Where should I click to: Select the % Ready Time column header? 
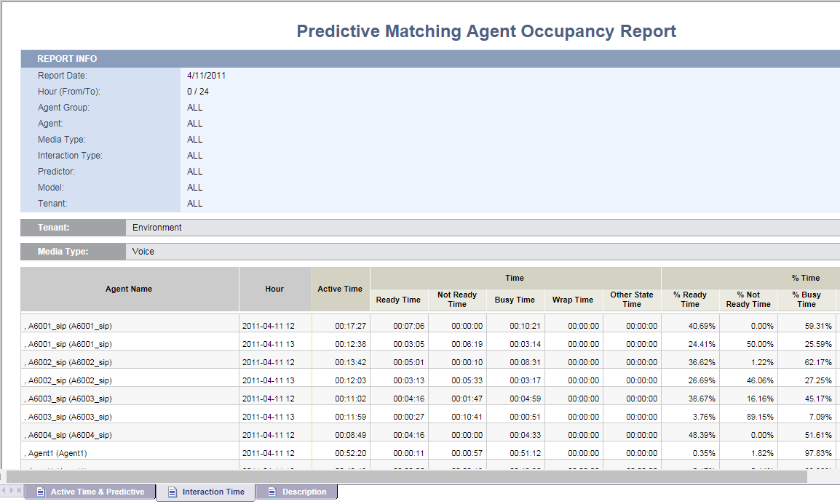tap(690, 300)
